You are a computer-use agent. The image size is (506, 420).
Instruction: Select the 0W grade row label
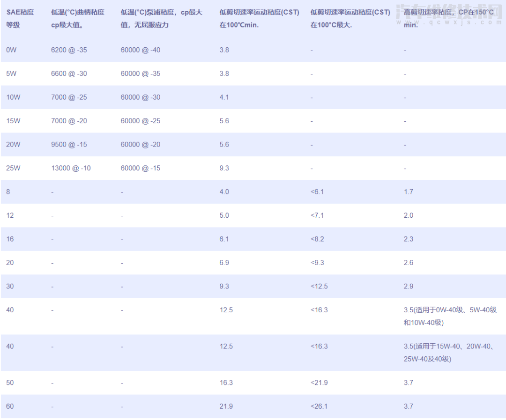11,50
